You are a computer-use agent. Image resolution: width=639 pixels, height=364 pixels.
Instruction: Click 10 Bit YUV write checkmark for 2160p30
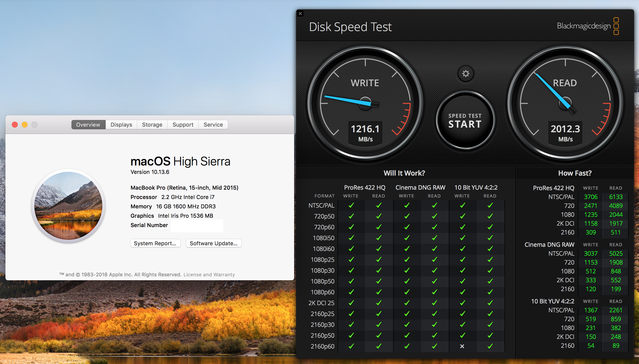463,325
